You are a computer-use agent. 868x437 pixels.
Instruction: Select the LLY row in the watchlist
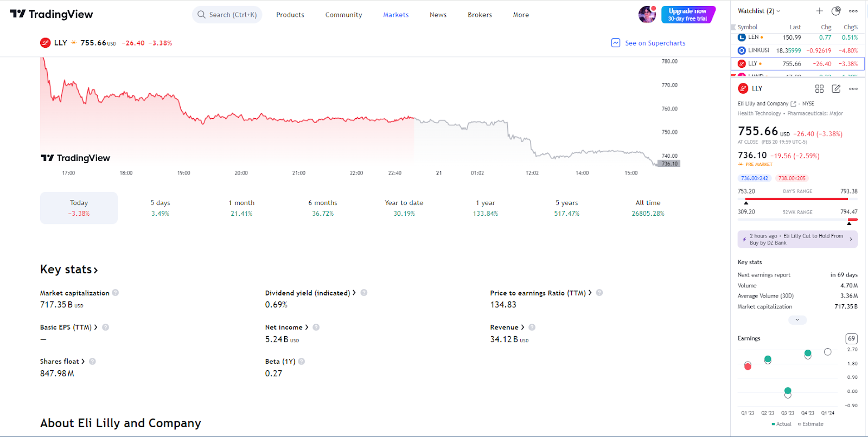(797, 63)
